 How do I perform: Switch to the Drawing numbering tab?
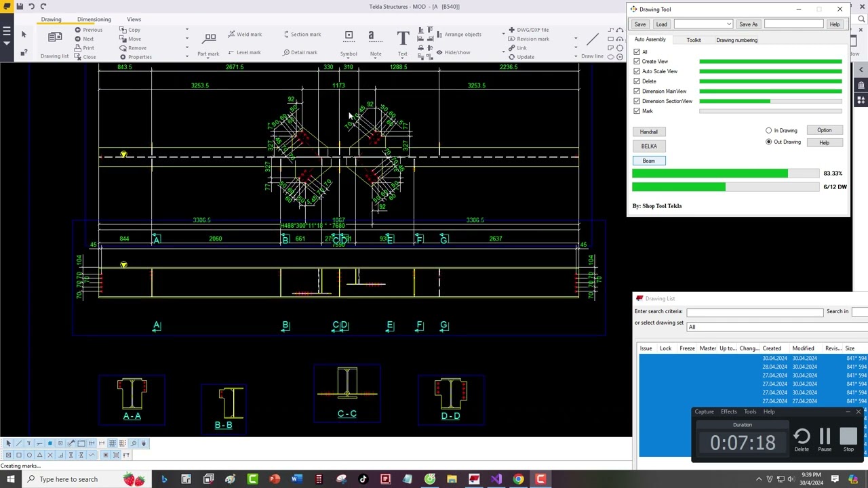(x=736, y=40)
